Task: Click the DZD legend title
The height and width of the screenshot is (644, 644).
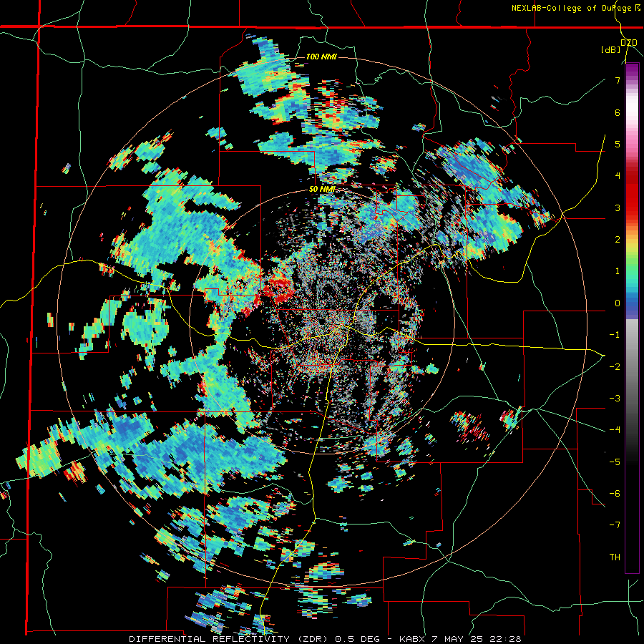Action: point(629,43)
